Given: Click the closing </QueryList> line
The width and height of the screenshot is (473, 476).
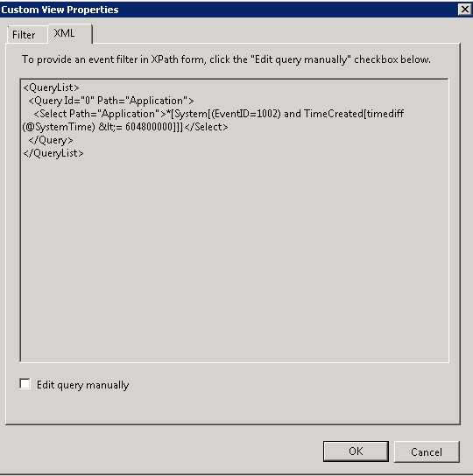Looking at the screenshot, I should tap(53, 153).
